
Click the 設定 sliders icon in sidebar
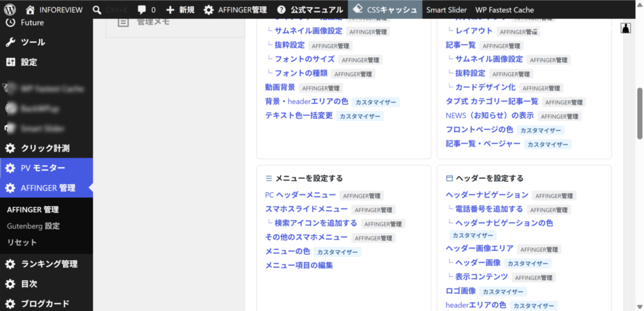(x=11, y=62)
